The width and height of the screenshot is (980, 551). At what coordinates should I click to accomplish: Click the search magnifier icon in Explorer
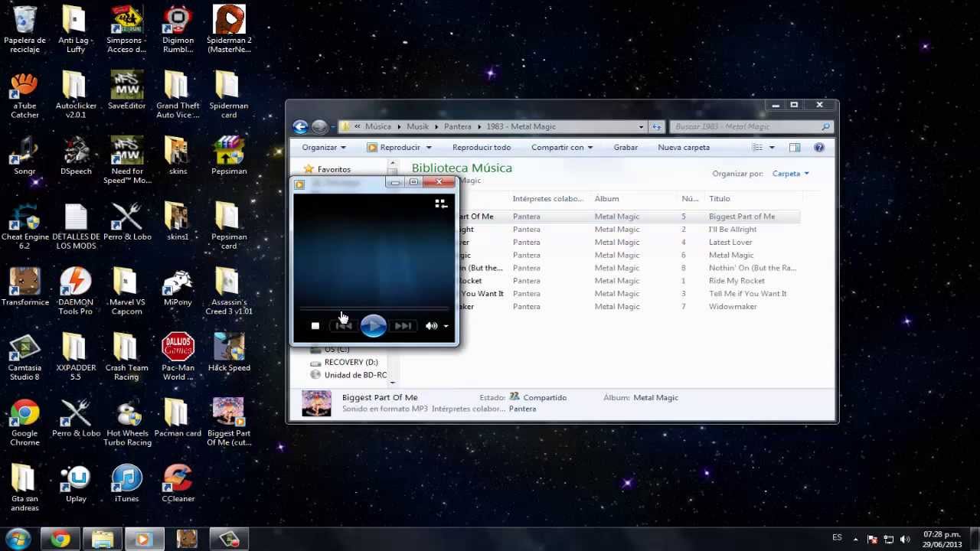tap(825, 127)
